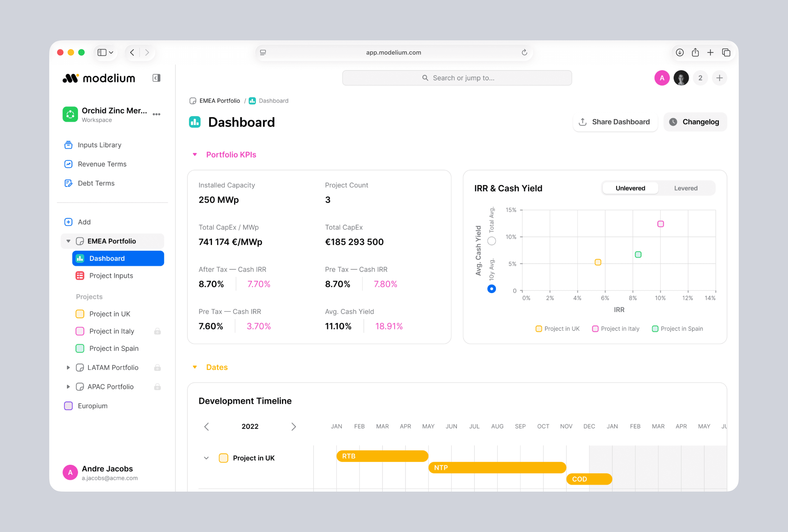788x532 pixels.
Task: Open Revenue Terms page
Action: 102,164
